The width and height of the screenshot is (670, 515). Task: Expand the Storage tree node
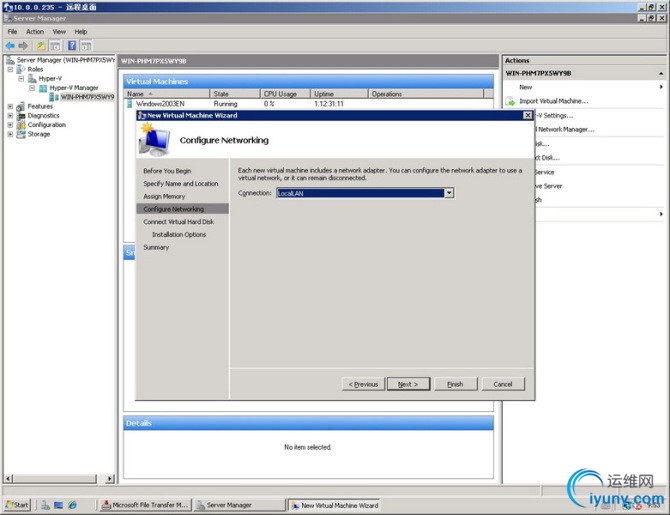(10, 134)
